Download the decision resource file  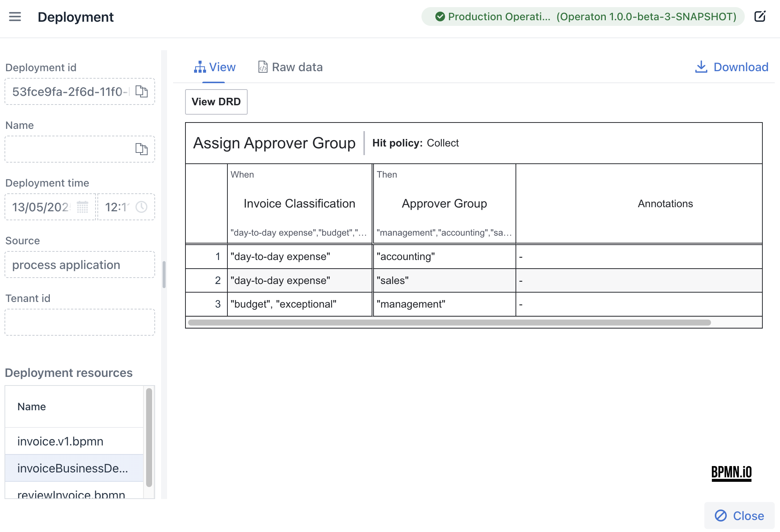pyautogui.click(x=732, y=67)
